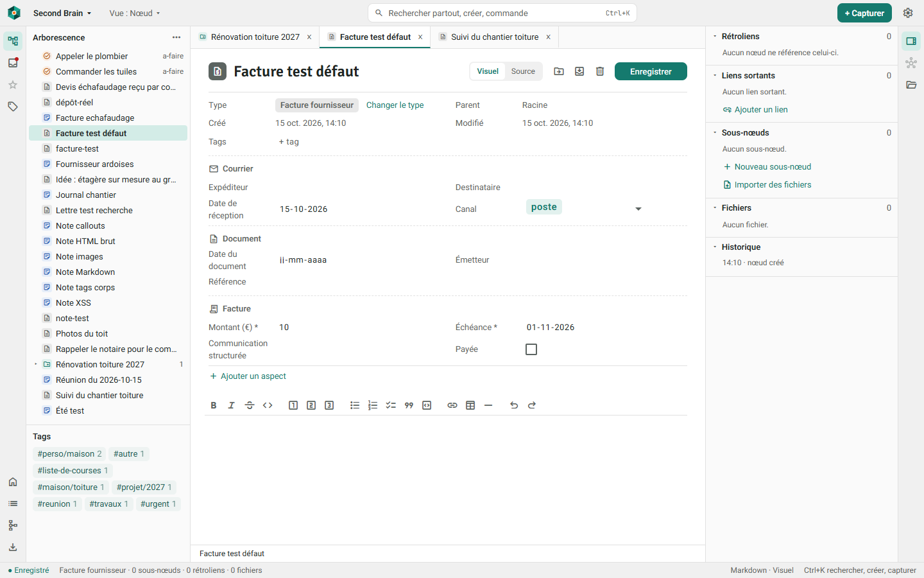924x578 pixels.
Task: Click the move node folder icon
Action: click(x=559, y=71)
